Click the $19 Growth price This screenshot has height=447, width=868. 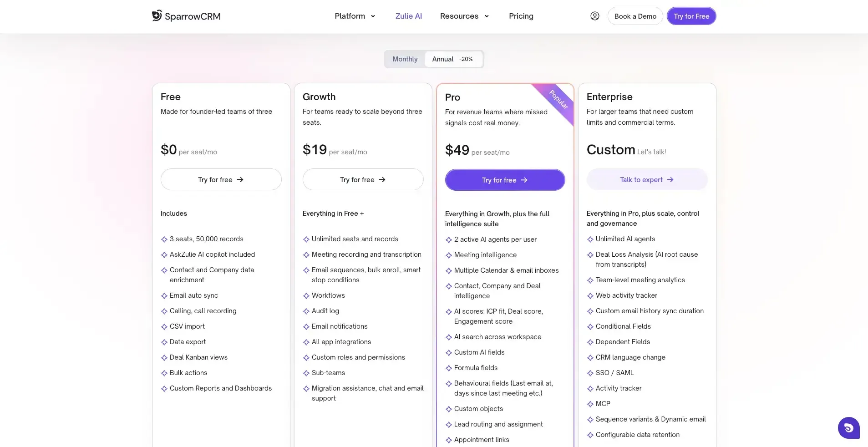click(x=315, y=149)
